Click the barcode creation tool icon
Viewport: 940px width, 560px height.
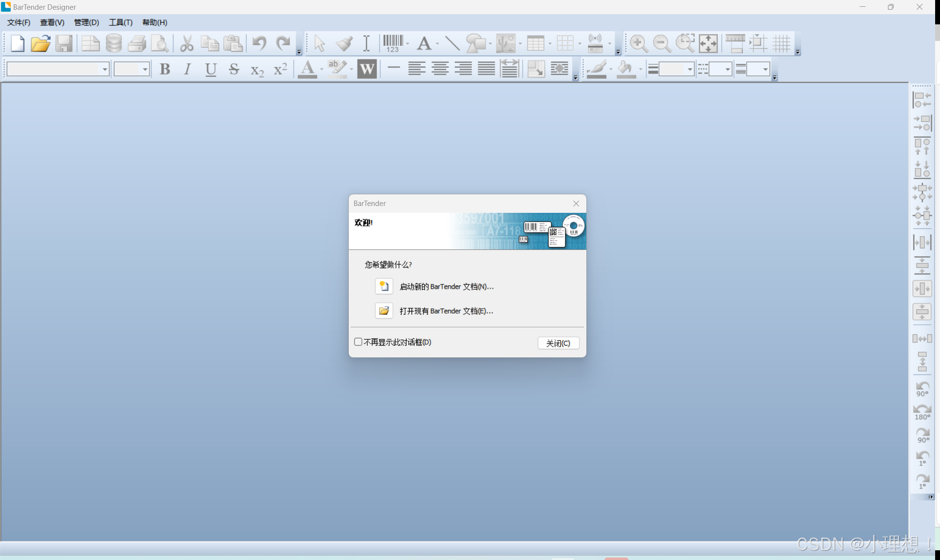393,43
